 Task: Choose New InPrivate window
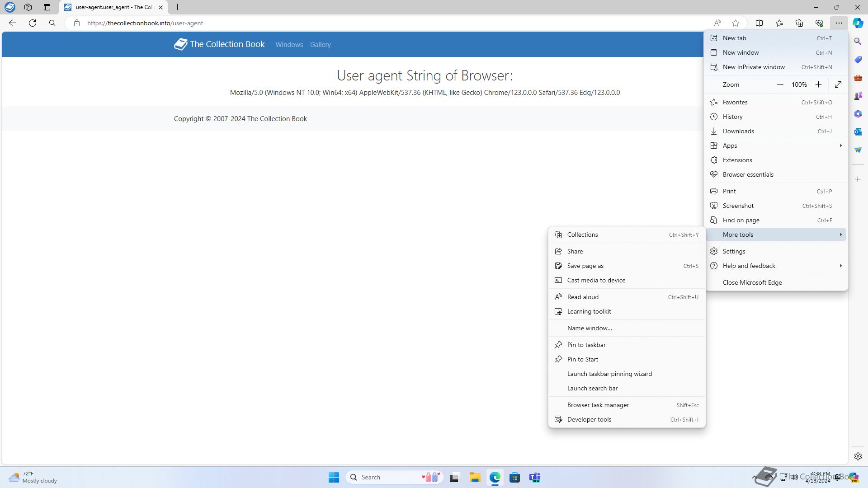pyautogui.click(x=776, y=67)
